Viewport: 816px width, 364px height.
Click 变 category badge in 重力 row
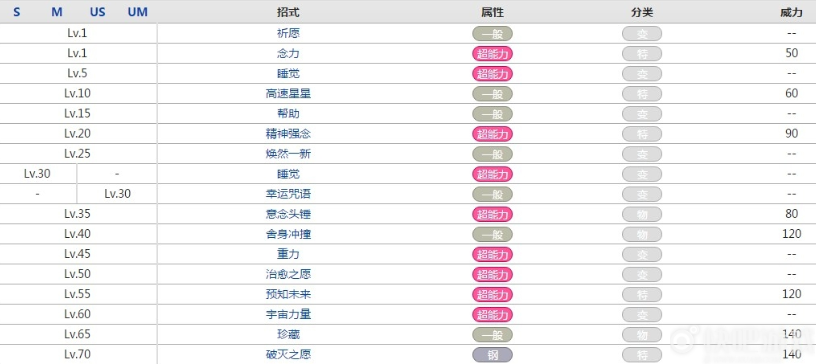(x=642, y=254)
